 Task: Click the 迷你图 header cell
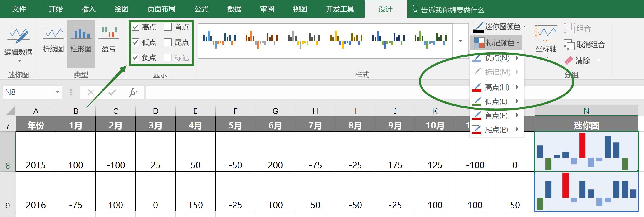586,124
